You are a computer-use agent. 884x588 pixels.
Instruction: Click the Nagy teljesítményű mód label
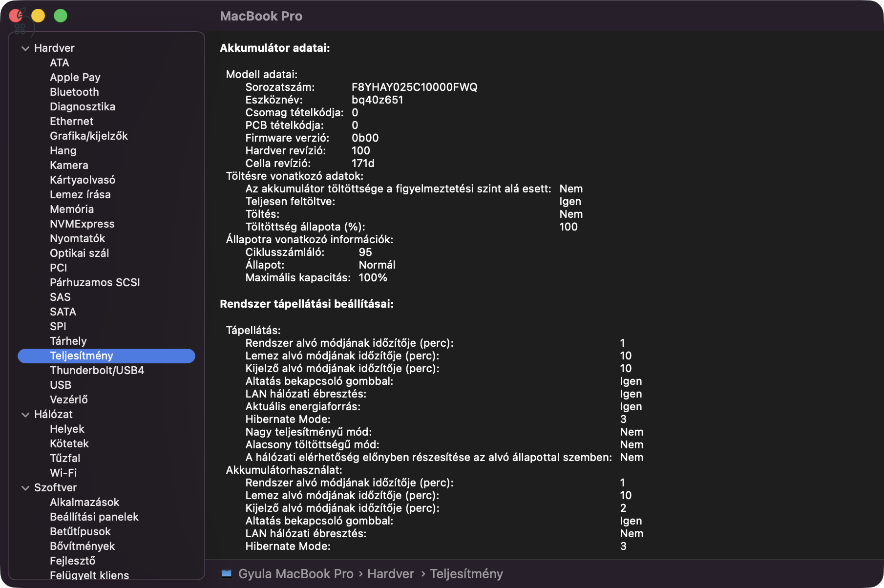pyautogui.click(x=309, y=432)
